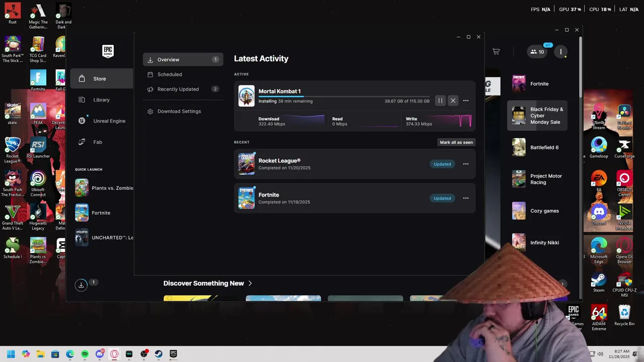Select Cozy games in store list

[x=537, y=211]
